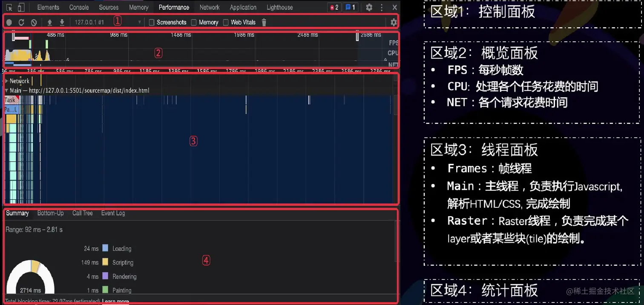Open the Lighthouse tab
Screen dimensions: 644x305
[280, 7]
